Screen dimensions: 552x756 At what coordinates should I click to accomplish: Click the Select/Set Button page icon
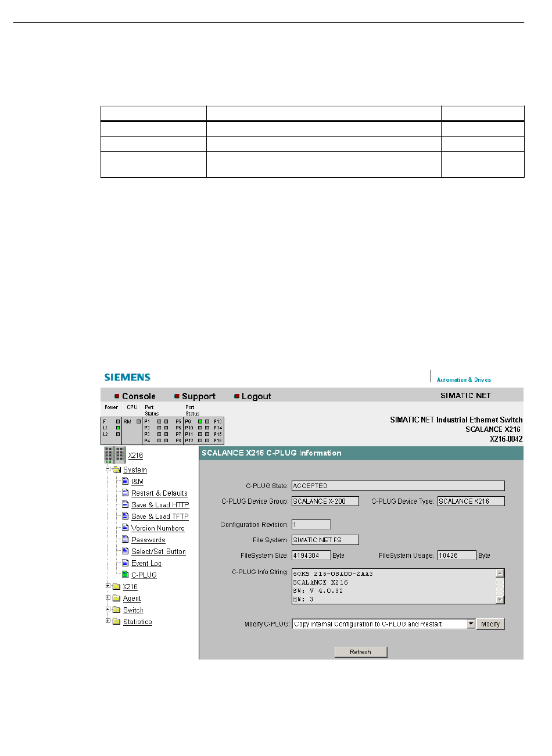point(125,551)
